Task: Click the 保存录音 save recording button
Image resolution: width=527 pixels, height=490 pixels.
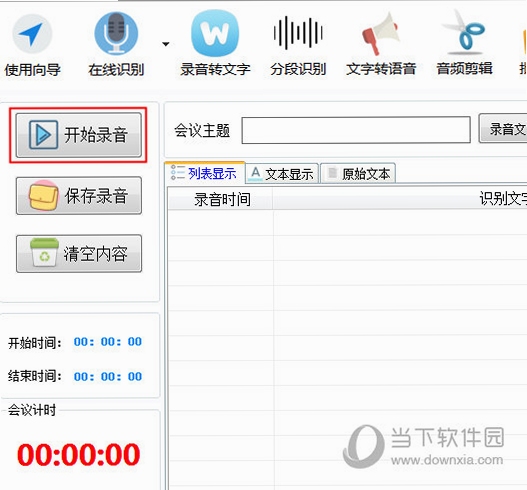Action: tap(79, 196)
